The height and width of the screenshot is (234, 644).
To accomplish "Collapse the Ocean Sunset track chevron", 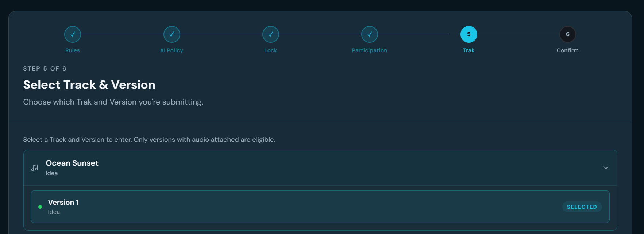I will (x=606, y=168).
